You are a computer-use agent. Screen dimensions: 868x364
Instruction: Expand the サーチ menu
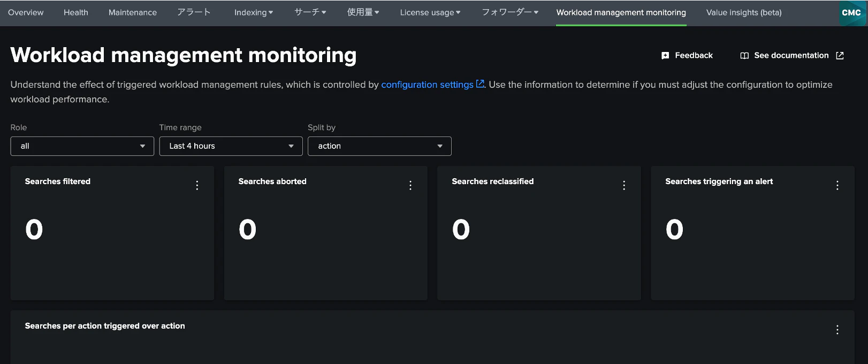(310, 12)
